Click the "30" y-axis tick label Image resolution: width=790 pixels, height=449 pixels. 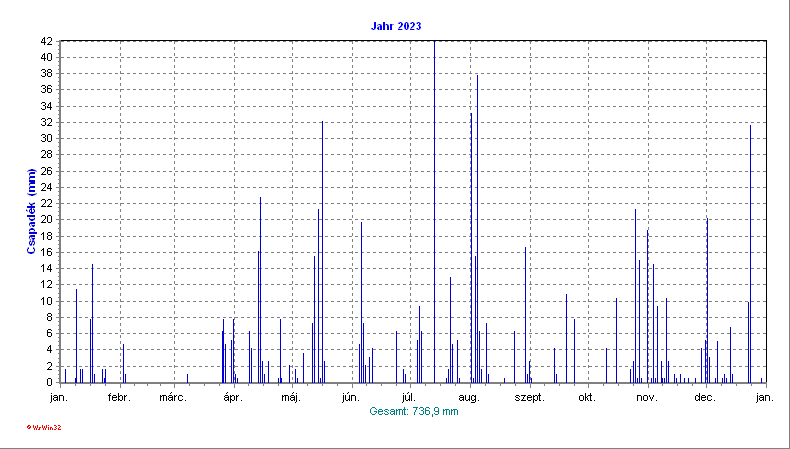[x=47, y=139]
